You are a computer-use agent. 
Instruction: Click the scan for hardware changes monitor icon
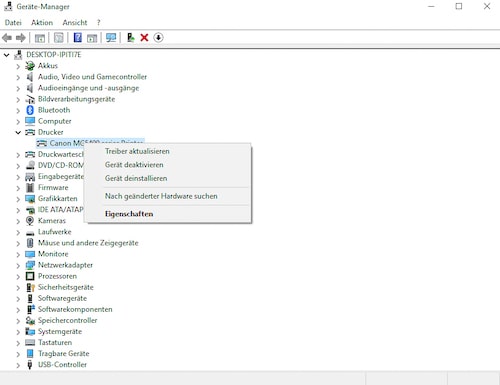click(111, 38)
